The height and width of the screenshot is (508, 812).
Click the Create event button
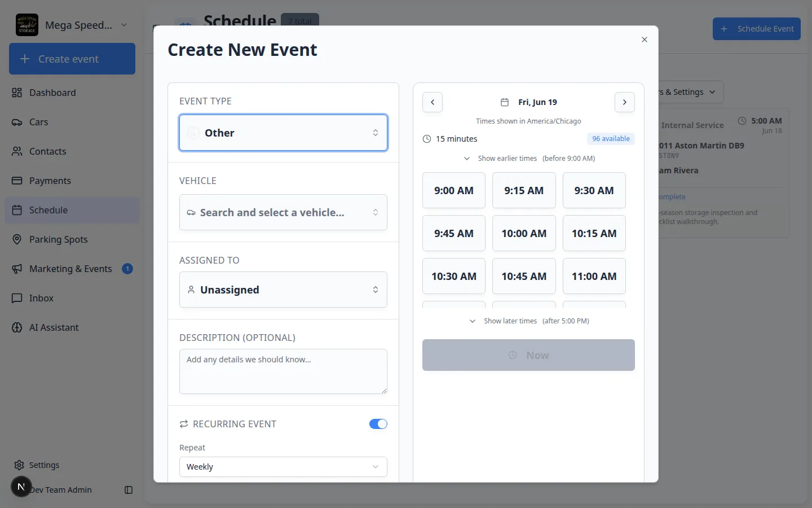click(x=72, y=59)
